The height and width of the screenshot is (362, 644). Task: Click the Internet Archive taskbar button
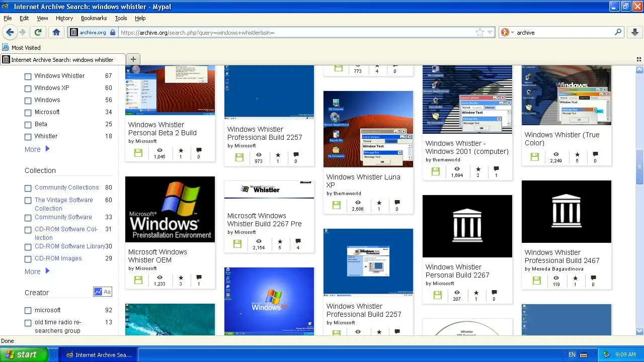tap(99, 354)
